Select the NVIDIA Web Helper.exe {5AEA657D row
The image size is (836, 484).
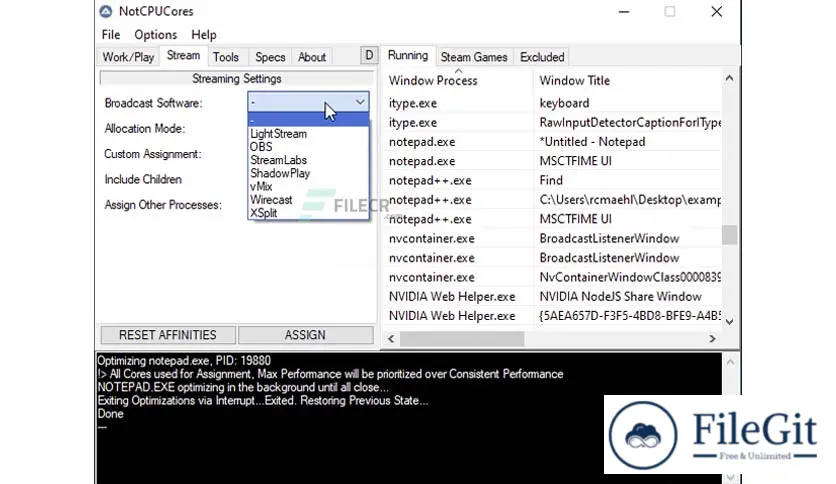(553, 316)
